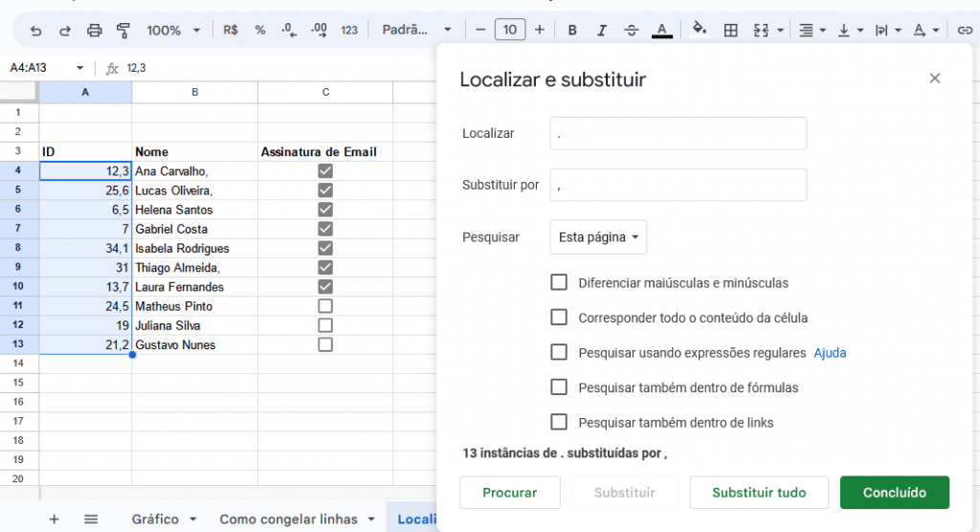Click the undo arrow icon
This screenshot has width=980, height=532.
[36, 30]
